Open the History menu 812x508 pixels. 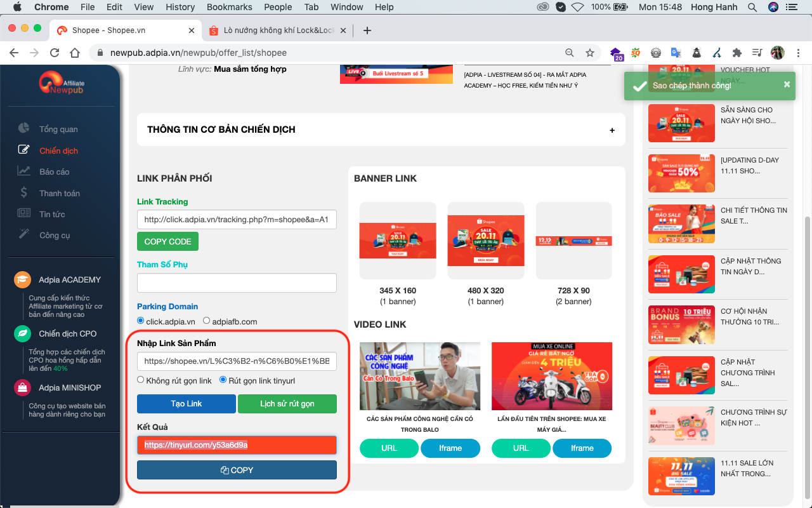(x=180, y=7)
